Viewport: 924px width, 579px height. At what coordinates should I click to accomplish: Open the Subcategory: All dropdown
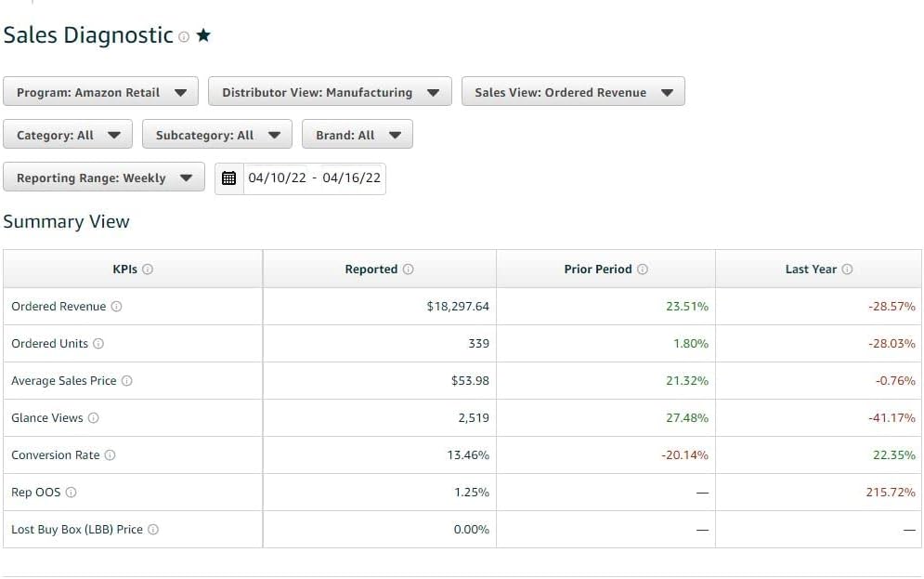[x=217, y=135]
